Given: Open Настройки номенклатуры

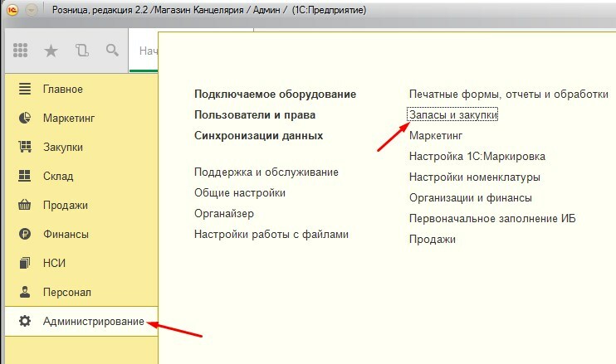Looking at the screenshot, I should pyautogui.click(x=475, y=177).
